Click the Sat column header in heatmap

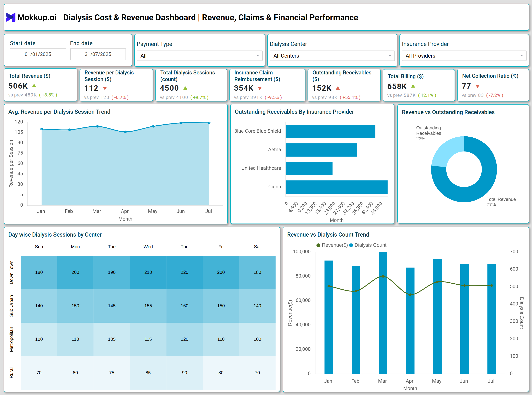257,247
